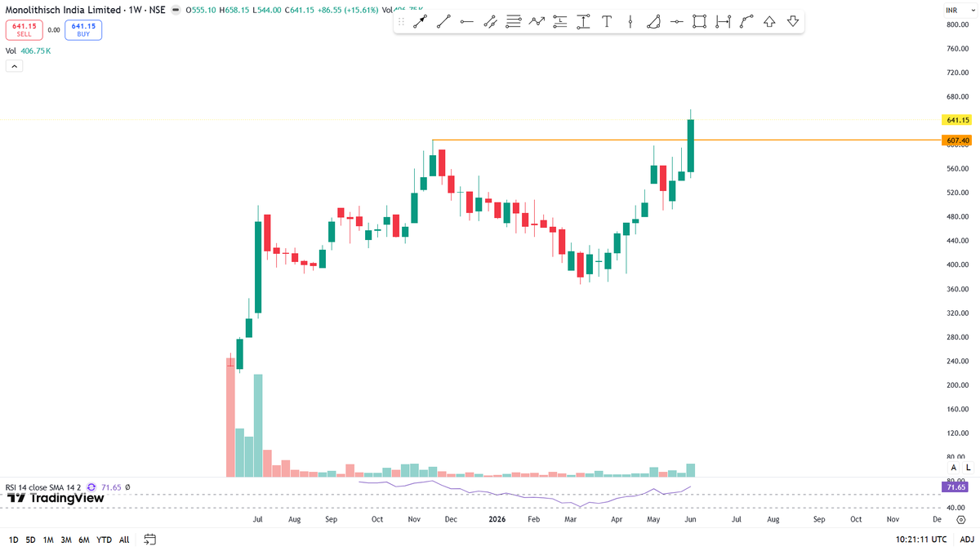Select the long position tool

click(x=559, y=22)
